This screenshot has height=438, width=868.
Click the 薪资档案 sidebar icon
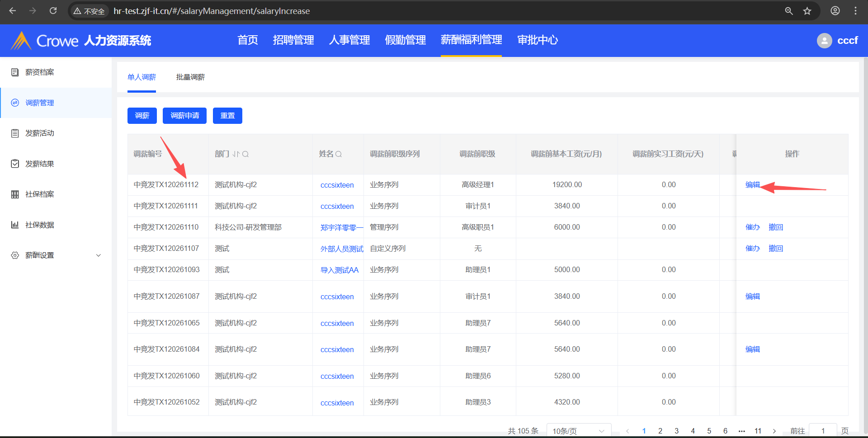pos(15,72)
